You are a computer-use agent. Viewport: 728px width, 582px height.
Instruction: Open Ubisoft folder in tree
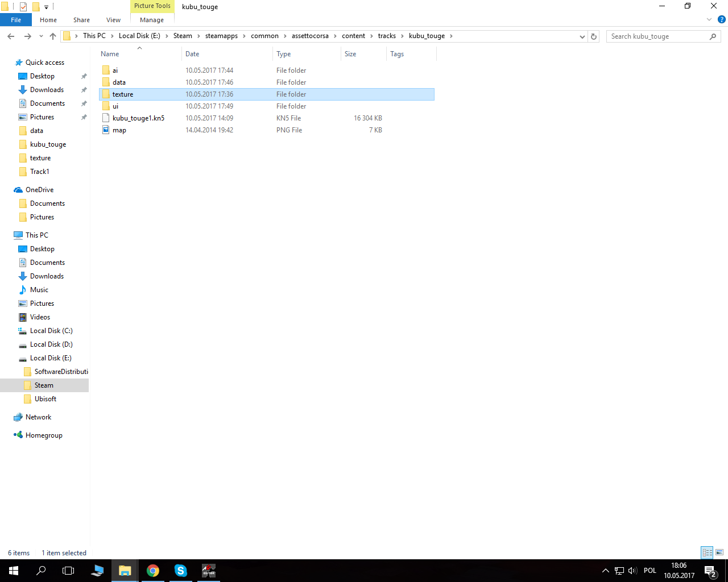click(x=45, y=399)
